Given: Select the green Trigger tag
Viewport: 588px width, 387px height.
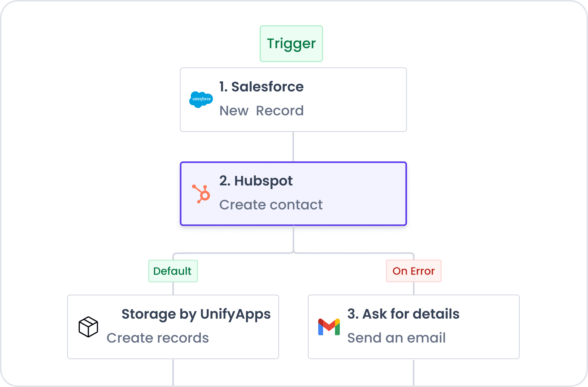Looking at the screenshot, I should click(291, 44).
